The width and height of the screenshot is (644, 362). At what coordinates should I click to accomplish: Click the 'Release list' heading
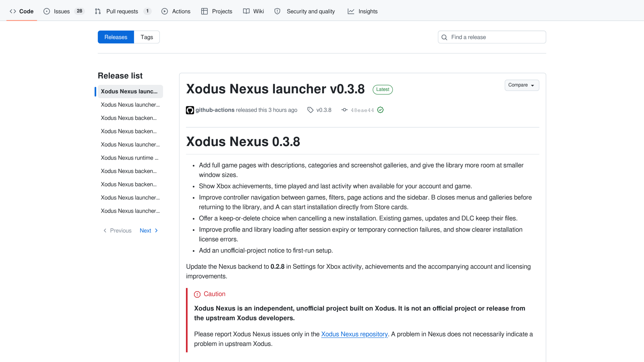coord(120,76)
